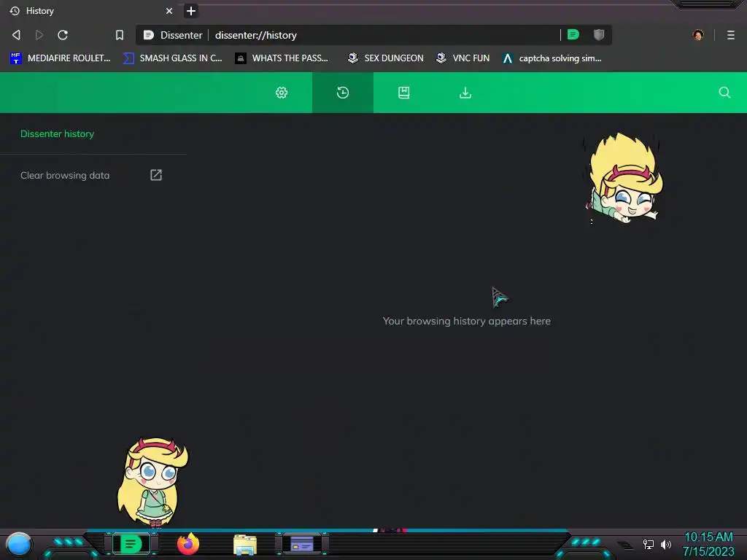Switch to the Downloads tab icon
Screen dimensions: 747x560
[x=465, y=93]
